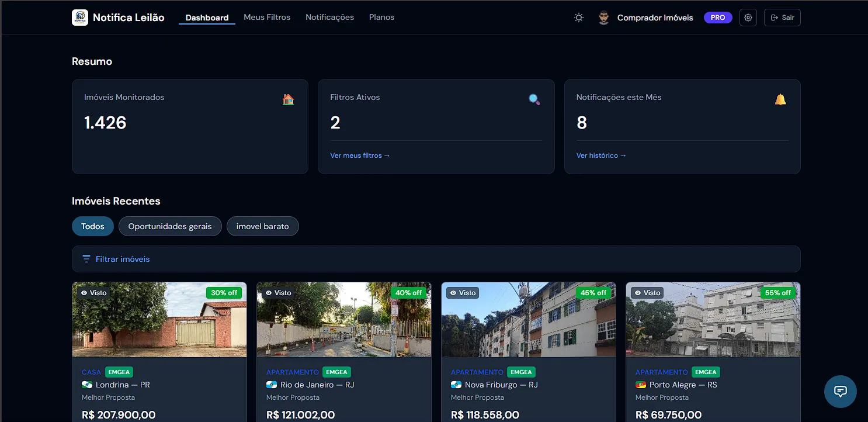Select the Todos filter chip
The width and height of the screenshot is (868, 422).
pyautogui.click(x=93, y=226)
